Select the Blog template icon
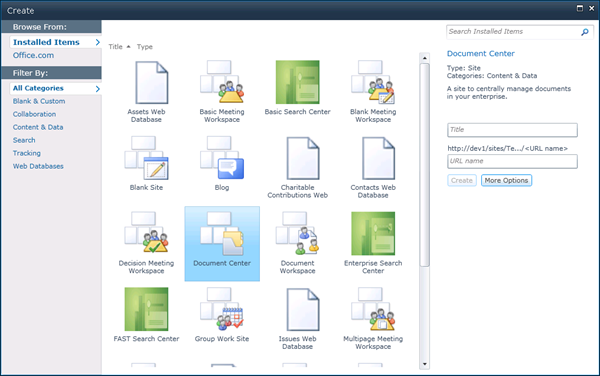The image size is (600, 376). (x=222, y=158)
